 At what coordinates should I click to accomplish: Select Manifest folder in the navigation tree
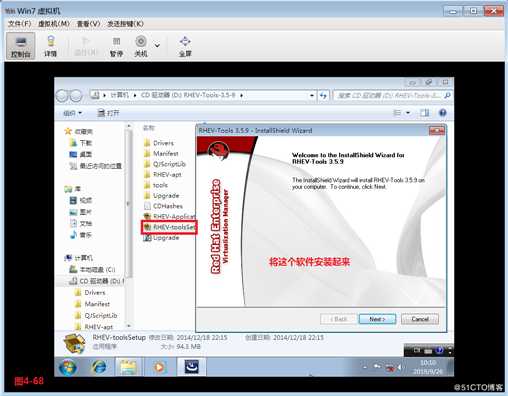[x=92, y=304]
